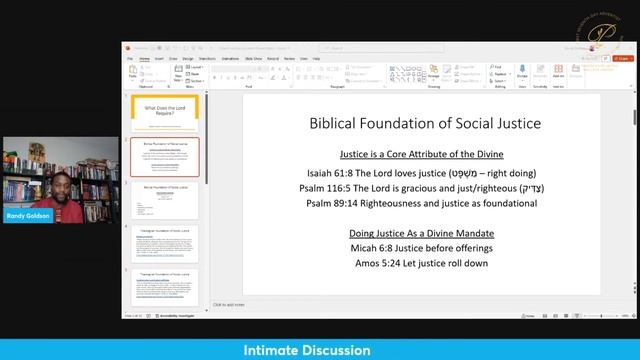Click the Reset slide icon

click(188, 74)
